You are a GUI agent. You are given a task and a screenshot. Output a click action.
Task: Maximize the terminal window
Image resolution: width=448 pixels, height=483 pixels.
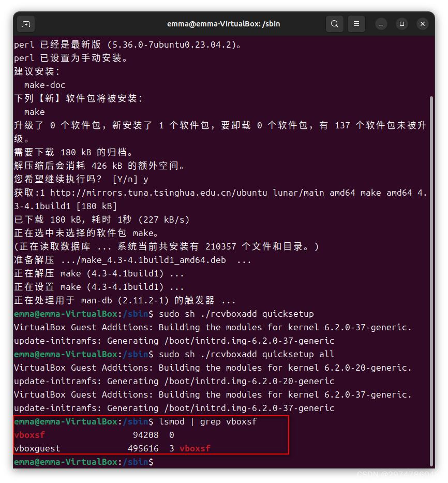click(402, 24)
